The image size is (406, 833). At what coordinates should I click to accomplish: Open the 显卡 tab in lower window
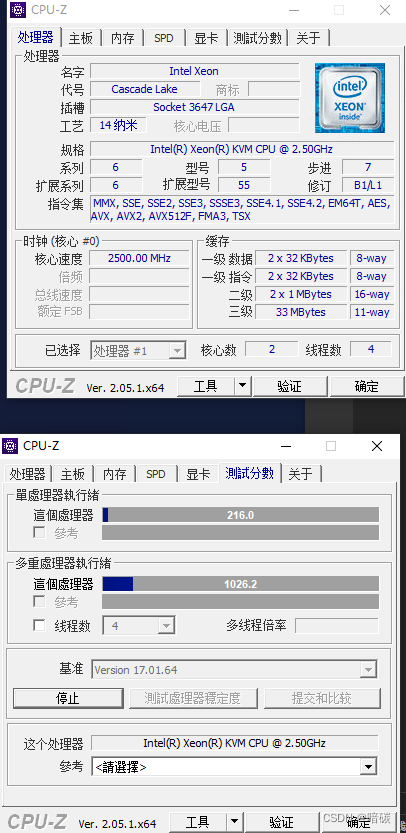click(198, 474)
